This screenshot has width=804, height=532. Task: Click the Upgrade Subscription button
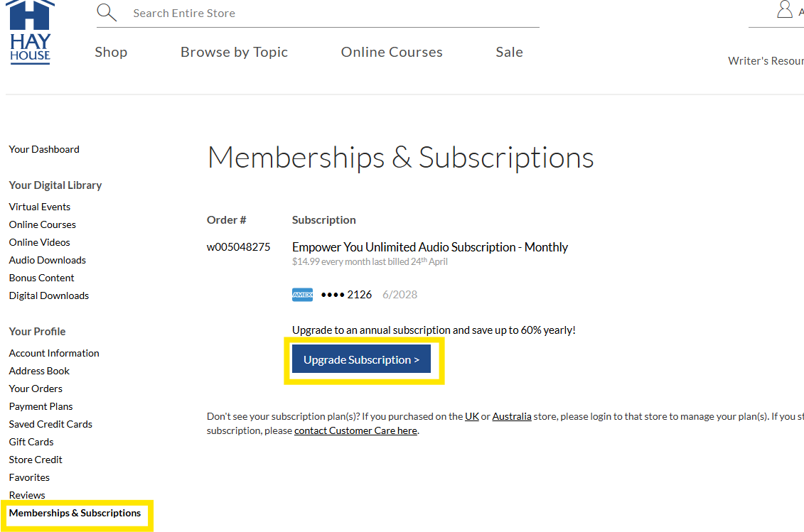click(x=361, y=359)
